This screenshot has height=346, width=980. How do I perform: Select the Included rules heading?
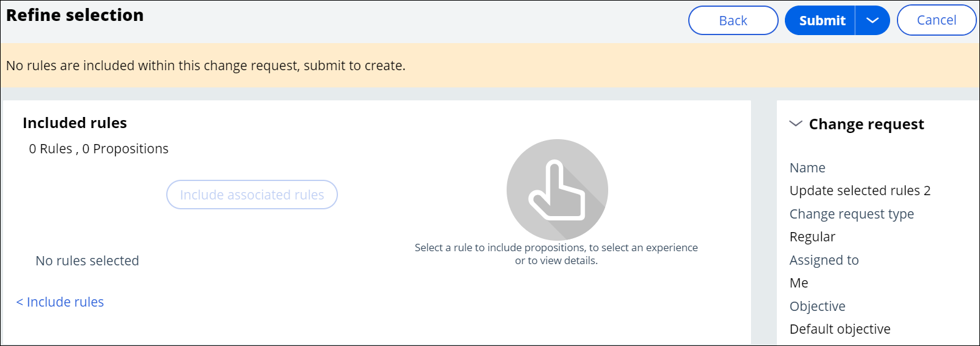point(74,123)
